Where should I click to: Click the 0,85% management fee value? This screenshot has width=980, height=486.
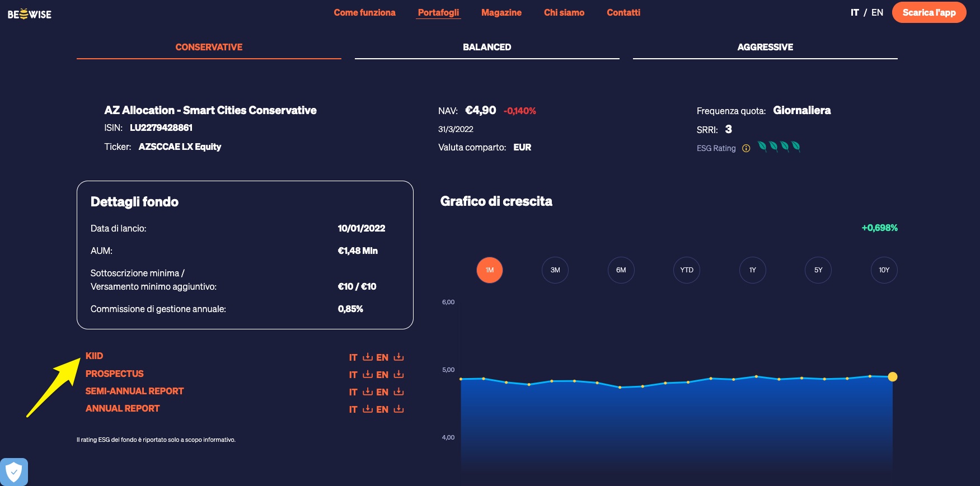(350, 309)
